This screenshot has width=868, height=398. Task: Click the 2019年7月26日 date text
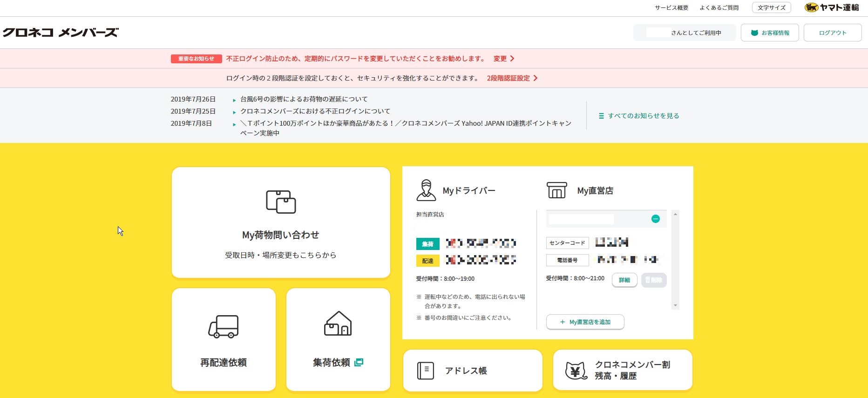click(x=193, y=99)
